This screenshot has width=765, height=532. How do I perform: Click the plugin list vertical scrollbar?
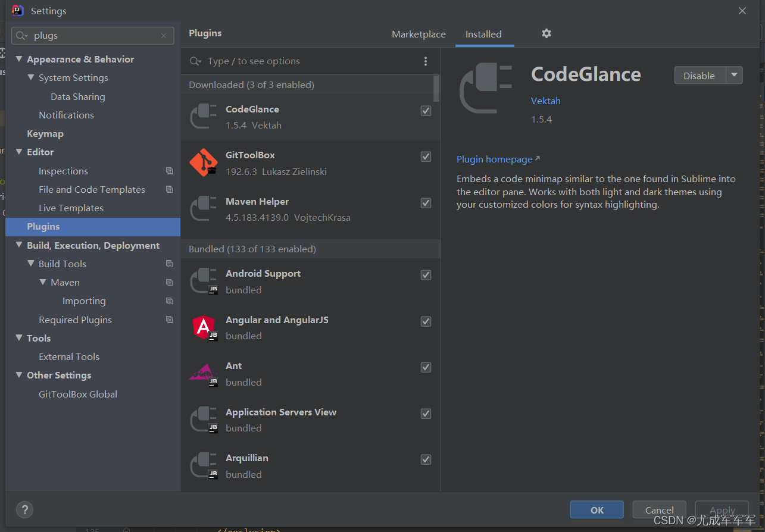point(437,89)
